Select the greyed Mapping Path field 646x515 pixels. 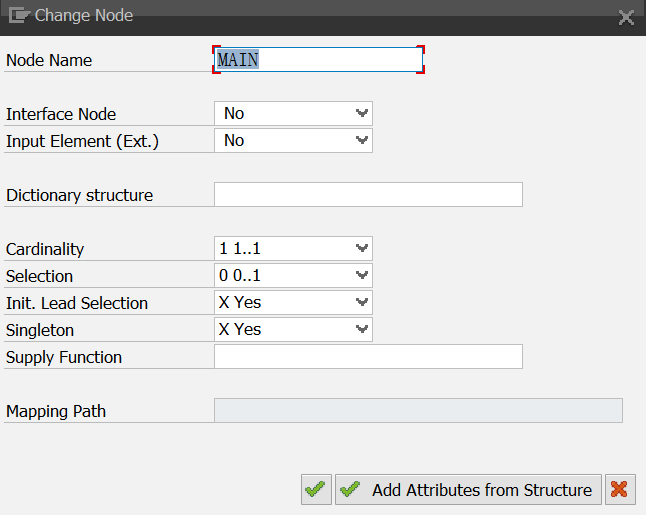pos(418,411)
